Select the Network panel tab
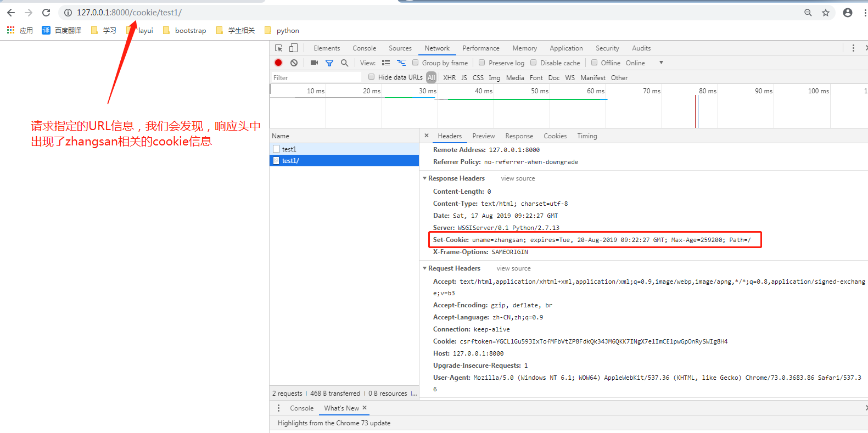 click(437, 48)
